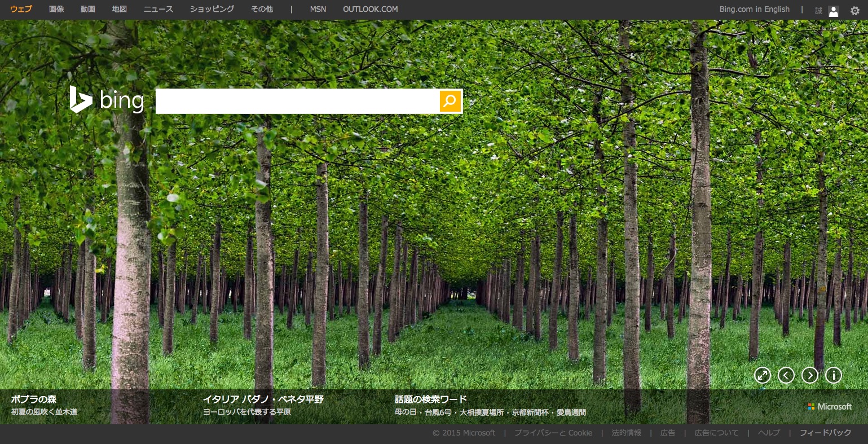Expand the その他 (More) menu
This screenshot has width=868, height=444.
point(262,9)
